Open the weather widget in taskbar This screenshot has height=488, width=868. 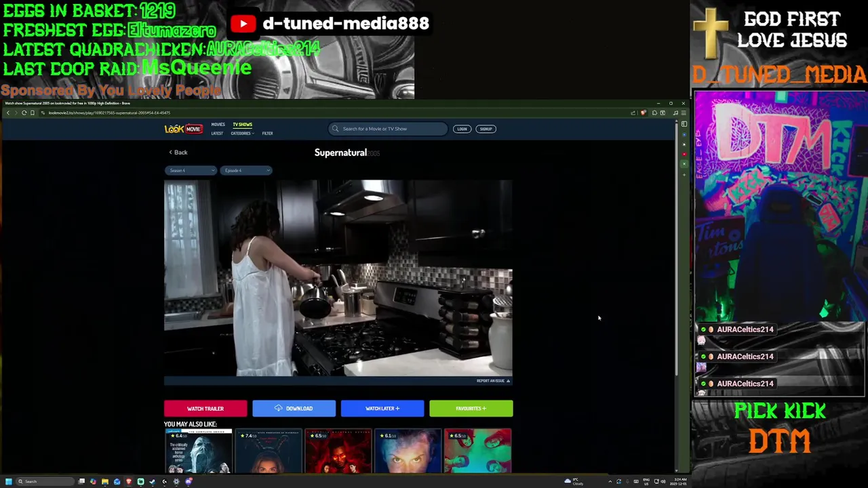click(x=574, y=482)
